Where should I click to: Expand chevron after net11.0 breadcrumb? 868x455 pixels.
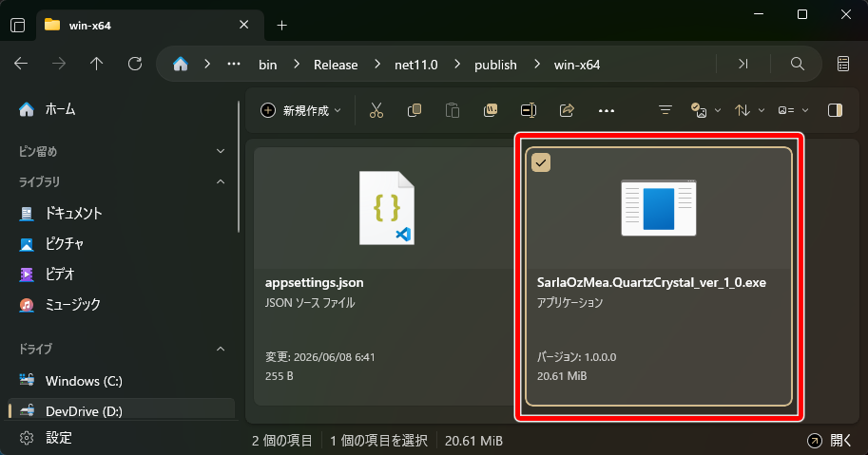coord(456,65)
